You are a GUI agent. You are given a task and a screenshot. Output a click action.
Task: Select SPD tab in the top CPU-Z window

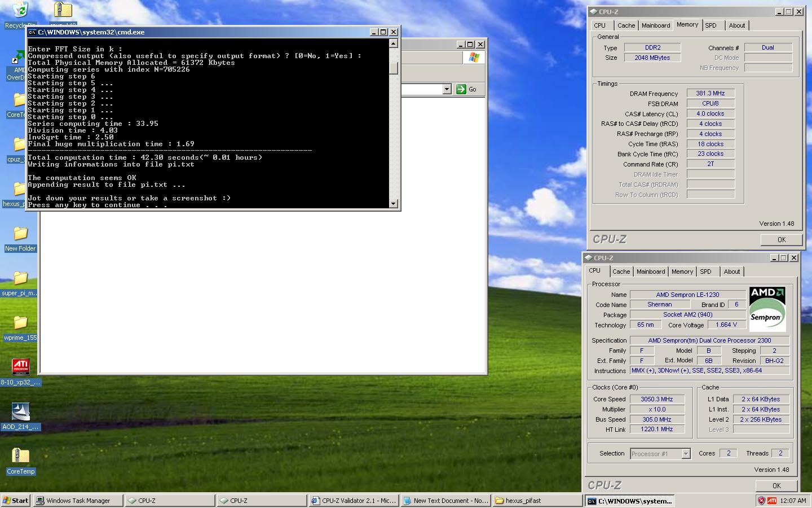pos(711,25)
